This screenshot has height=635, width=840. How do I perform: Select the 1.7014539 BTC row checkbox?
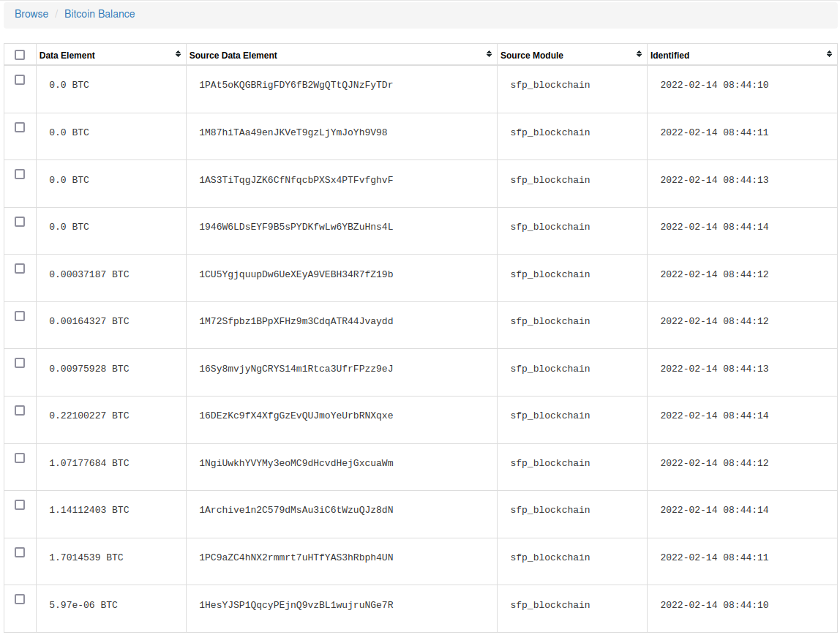point(20,552)
